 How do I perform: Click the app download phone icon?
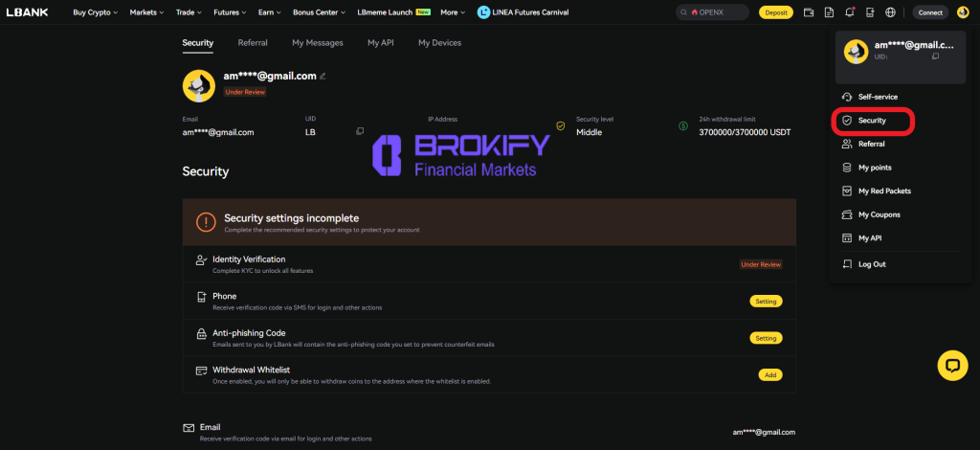869,12
